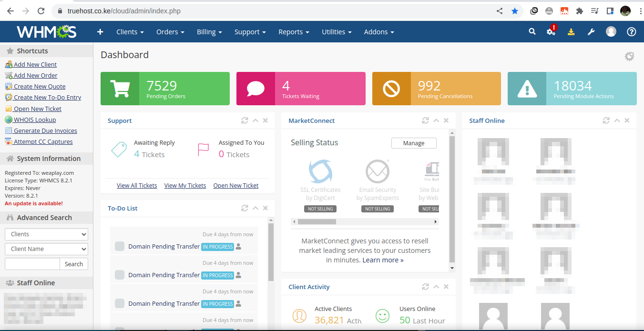The width and height of the screenshot is (644, 331).
Task: Check the second Domain Pending Transfer checkbox
Action: (x=119, y=275)
